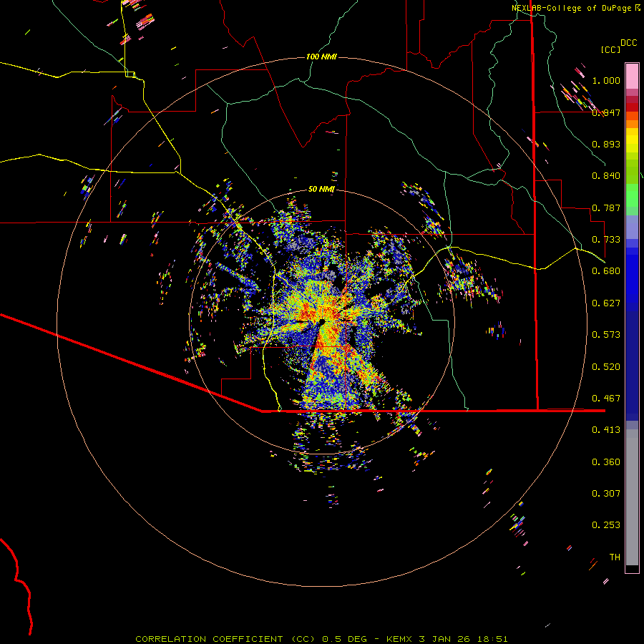
Task: Click the 0.520 scale value
Action: [606, 367]
